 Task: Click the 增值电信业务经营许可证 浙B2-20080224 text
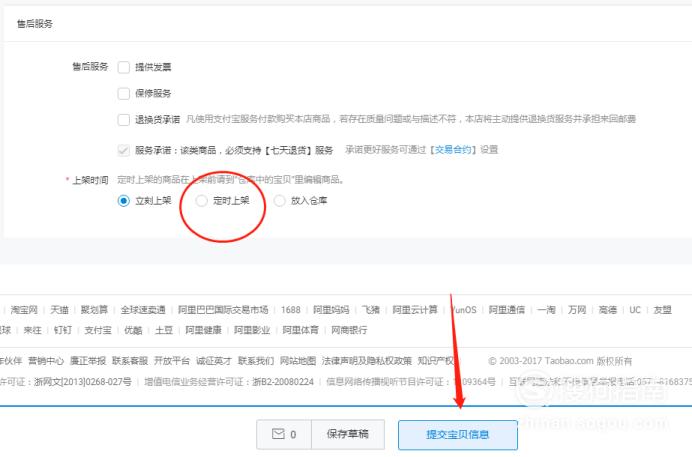pos(229,382)
